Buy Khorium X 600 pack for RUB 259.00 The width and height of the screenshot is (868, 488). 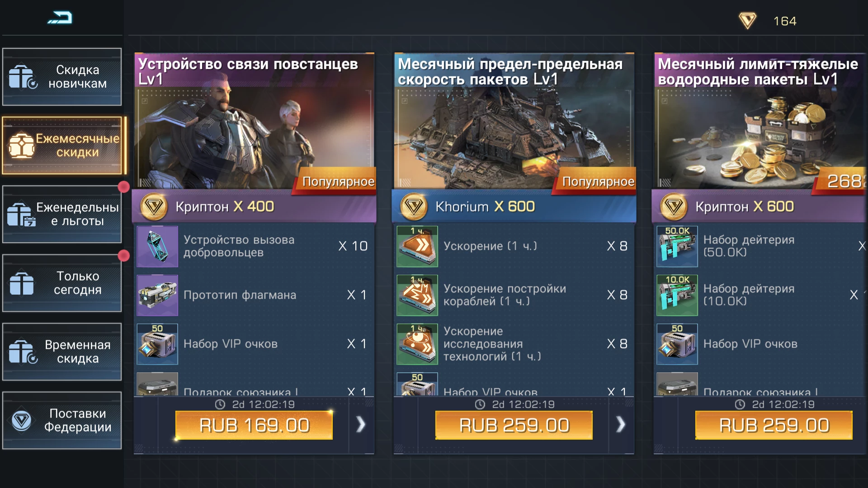[x=514, y=425]
